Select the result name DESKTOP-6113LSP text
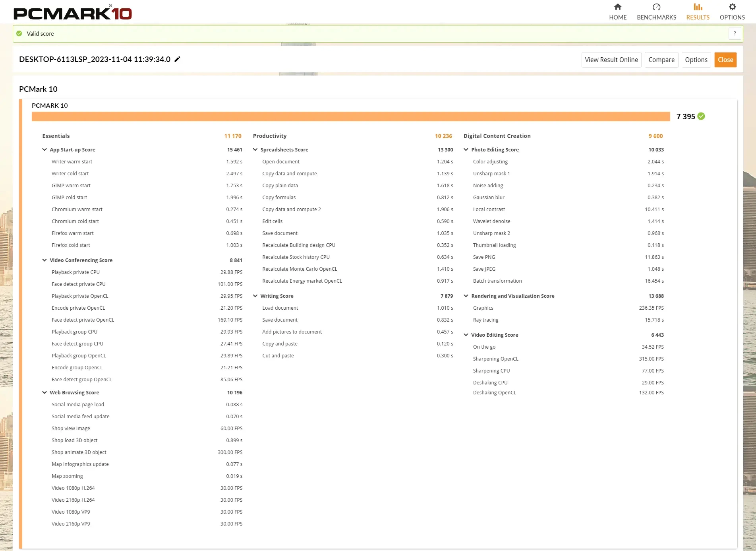This screenshot has width=756, height=551. [x=95, y=59]
